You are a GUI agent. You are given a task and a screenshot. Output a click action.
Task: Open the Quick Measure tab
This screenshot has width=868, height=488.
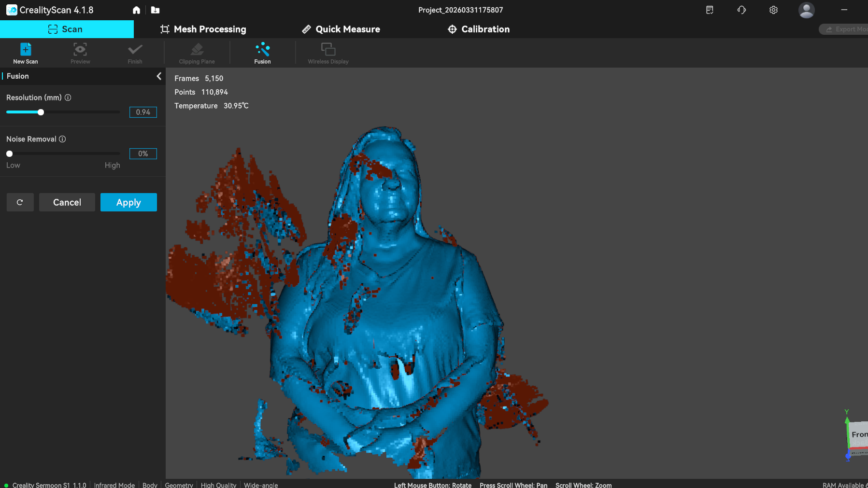[x=341, y=29]
